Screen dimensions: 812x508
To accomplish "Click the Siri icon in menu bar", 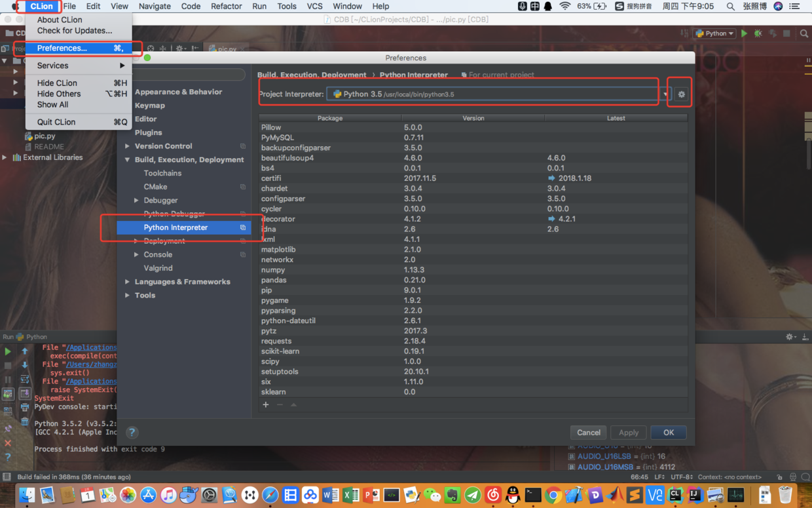I will coord(778,6).
